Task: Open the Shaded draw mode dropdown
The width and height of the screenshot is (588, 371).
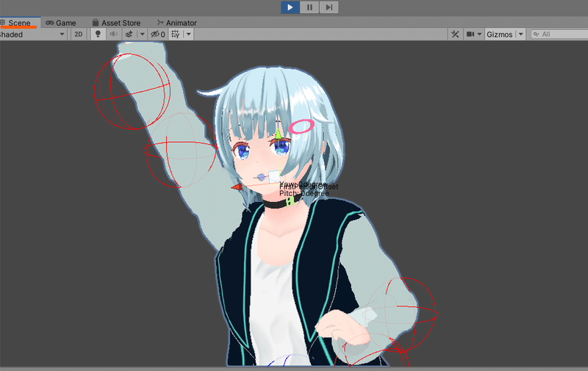Action: (x=33, y=35)
